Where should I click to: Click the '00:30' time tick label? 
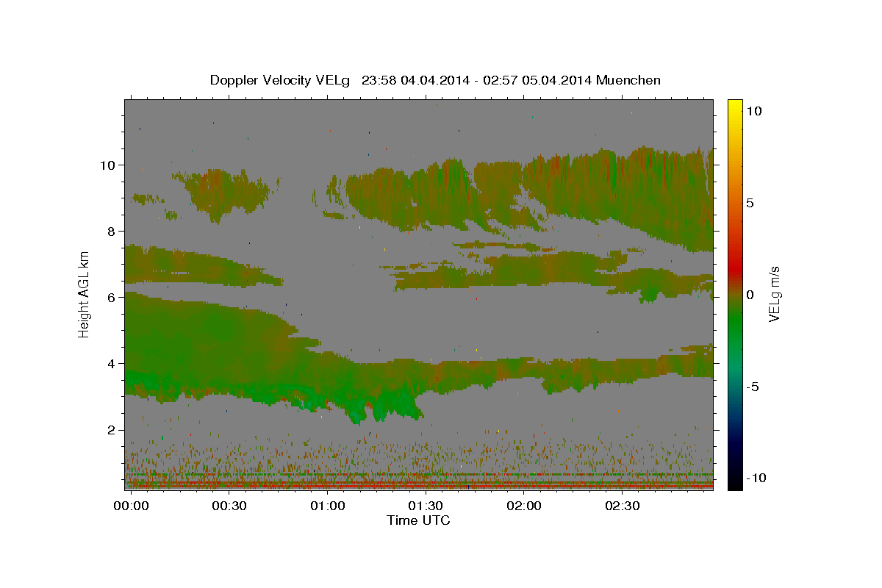tap(229, 507)
